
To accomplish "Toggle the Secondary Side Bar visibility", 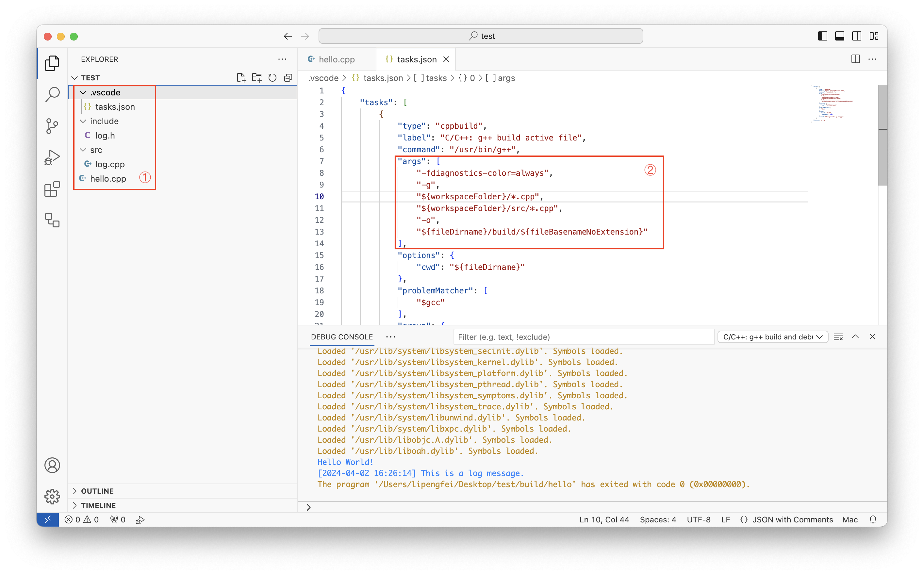I will (x=857, y=36).
